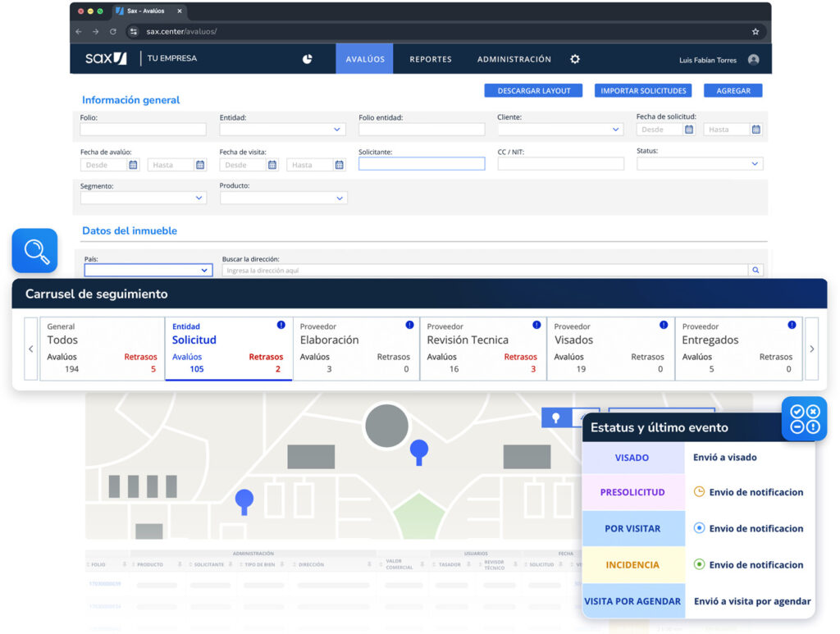840x634 pixels.
Task: Expand the País dropdown
Action: (x=148, y=270)
